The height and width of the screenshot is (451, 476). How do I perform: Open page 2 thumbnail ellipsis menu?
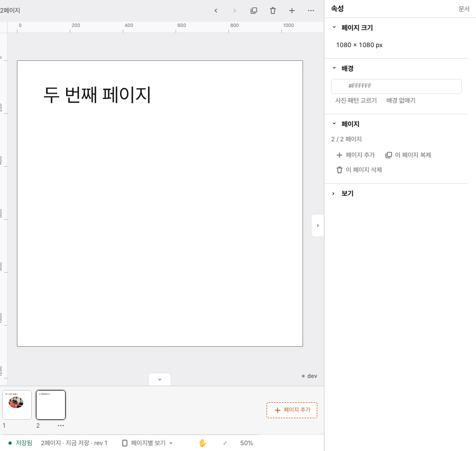[x=61, y=426]
